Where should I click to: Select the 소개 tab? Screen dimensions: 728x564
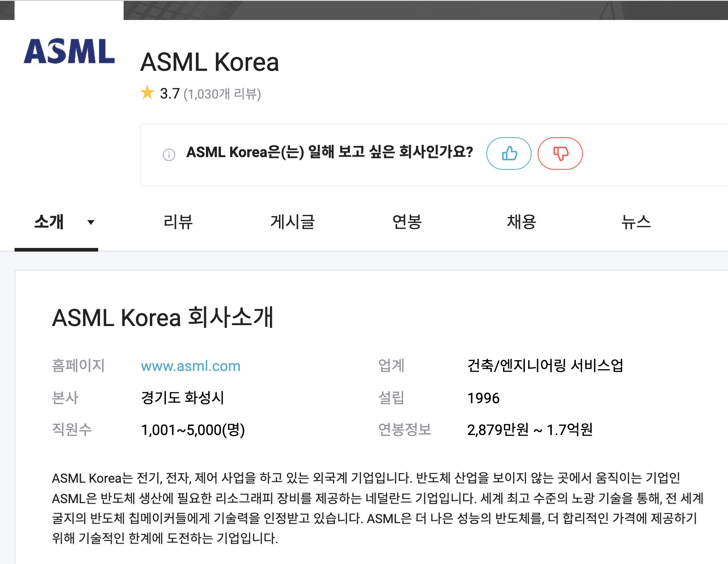pos(49,222)
